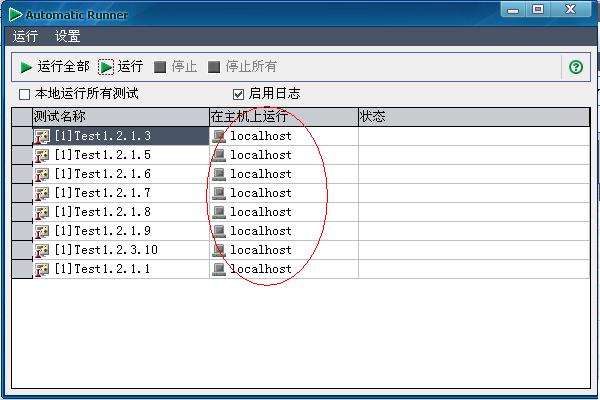Select the [1]Test1.2.3.10 test name
This screenshot has height=400, width=600.
click(x=106, y=250)
